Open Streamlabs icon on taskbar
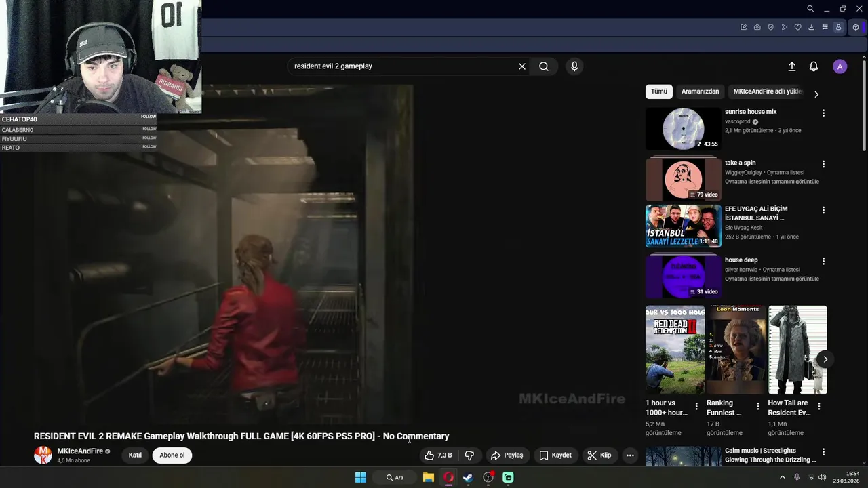The image size is (868, 488). click(508, 477)
